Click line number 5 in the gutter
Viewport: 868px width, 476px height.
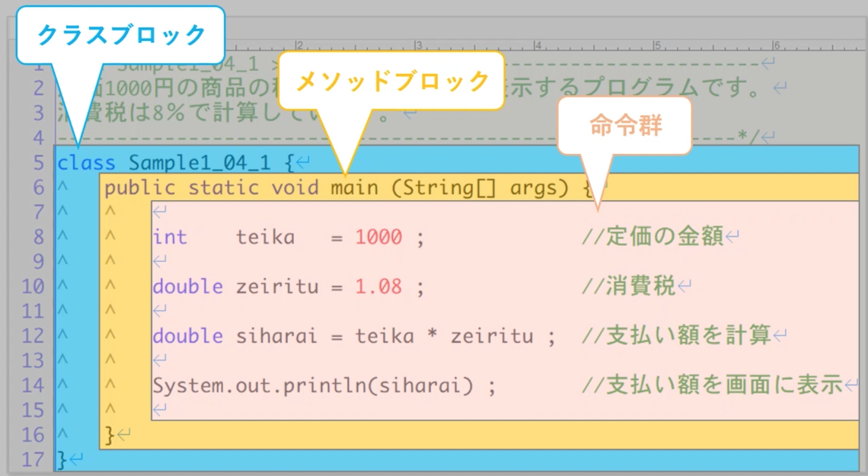(38, 163)
